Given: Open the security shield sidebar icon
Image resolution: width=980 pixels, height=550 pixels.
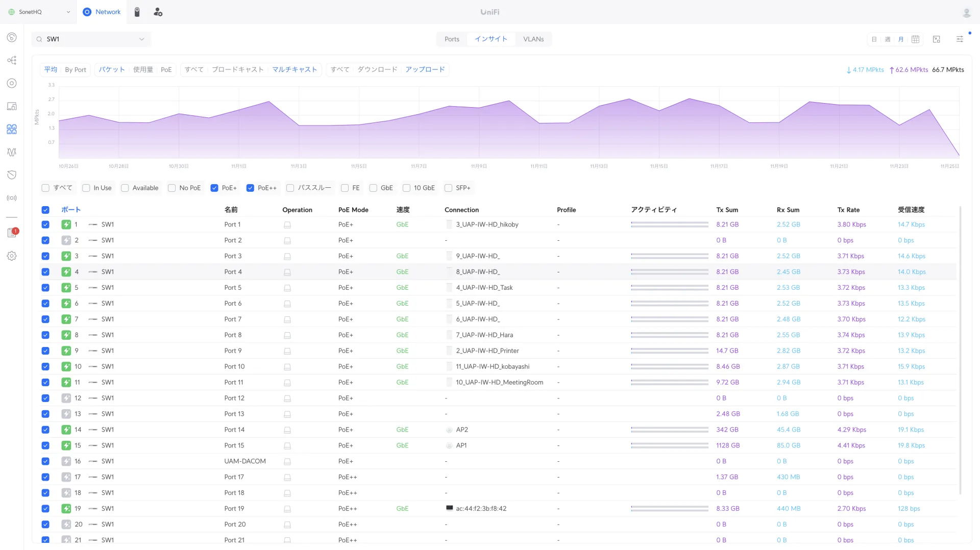Looking at the screenshot, I should [x=12, y=175].
